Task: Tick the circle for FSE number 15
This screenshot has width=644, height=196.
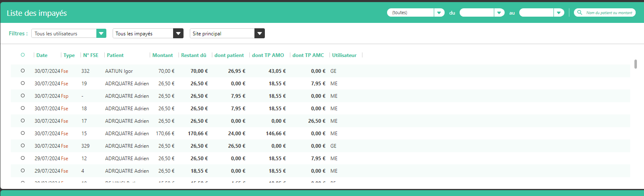Action: pyautogui.click(x=23, y=133)
